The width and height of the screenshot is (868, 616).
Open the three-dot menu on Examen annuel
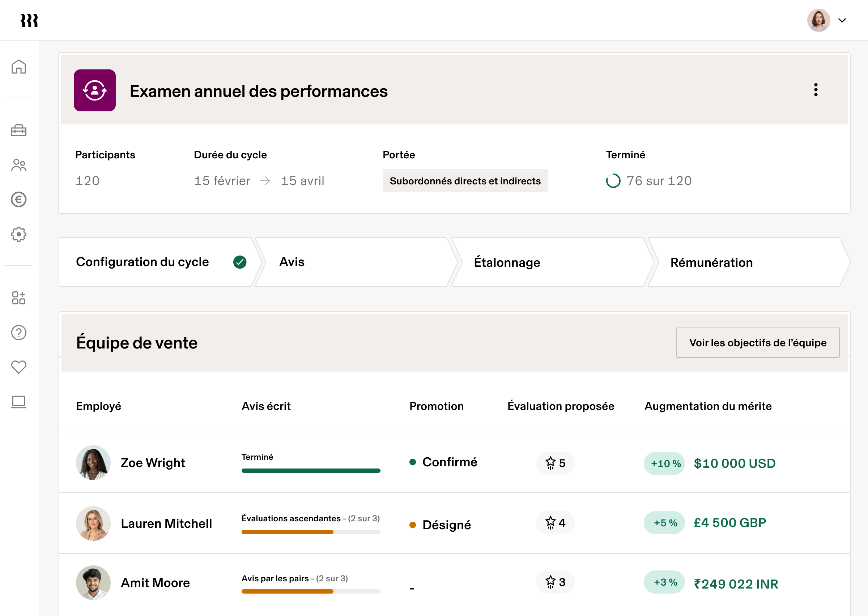[816, 90]
